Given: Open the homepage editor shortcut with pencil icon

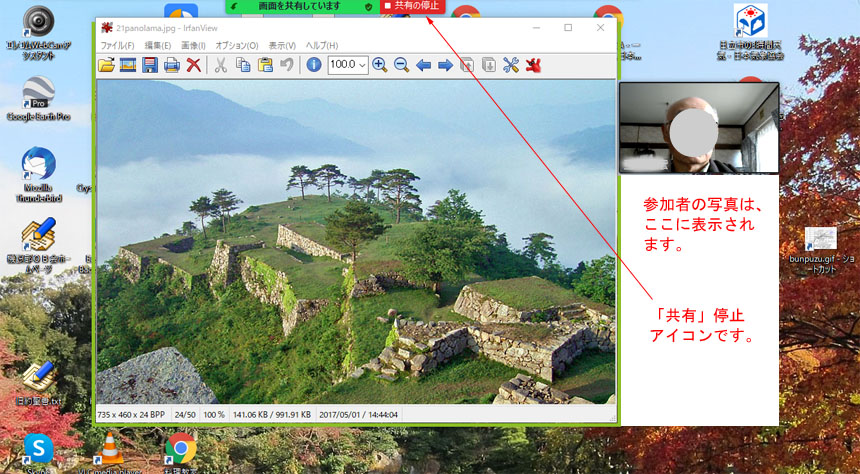Looking at the screenshot, I should 38,245.
